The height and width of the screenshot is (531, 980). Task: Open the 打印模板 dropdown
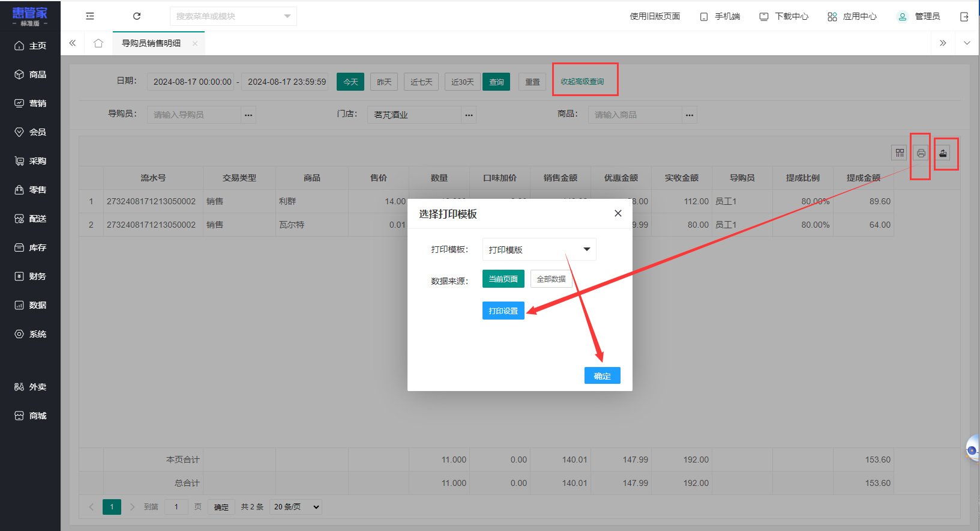[539, 249]
